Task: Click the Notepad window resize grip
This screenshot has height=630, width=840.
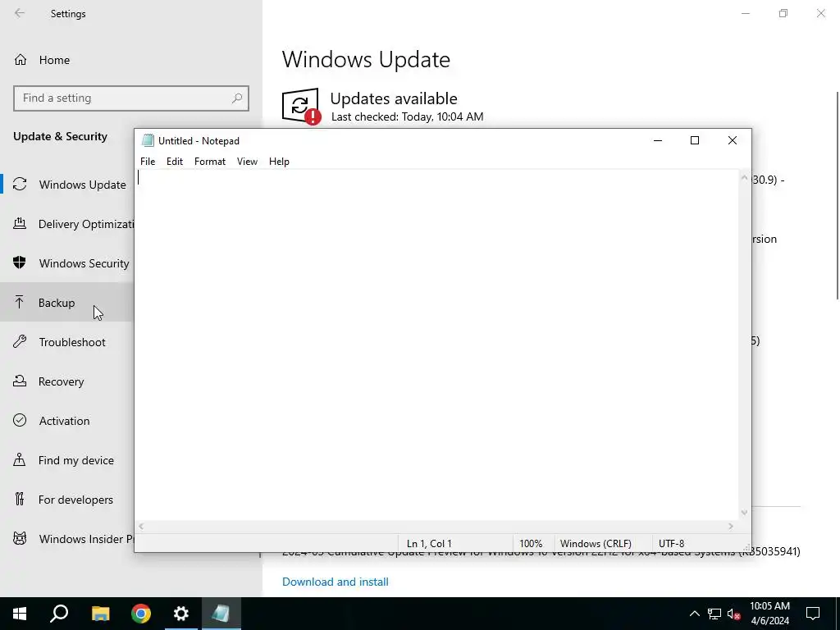Action: pyautogui.click(x=746, y=547)
